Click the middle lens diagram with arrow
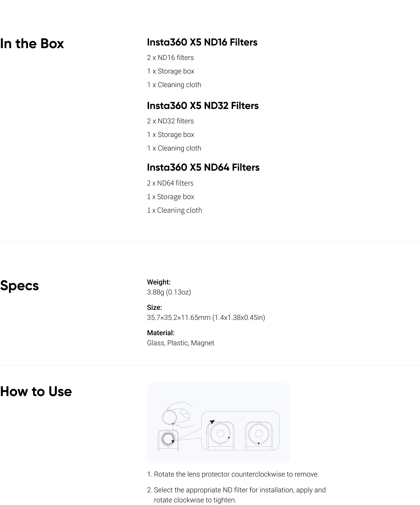Image resolution: width=420 pixels, height=505 pixels. (x=220, y=435)
